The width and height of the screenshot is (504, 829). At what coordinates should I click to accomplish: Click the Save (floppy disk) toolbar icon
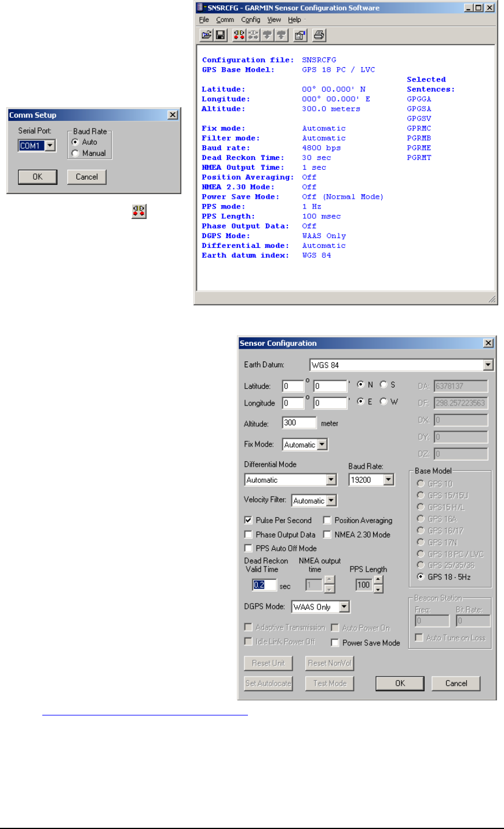(220, 35)
